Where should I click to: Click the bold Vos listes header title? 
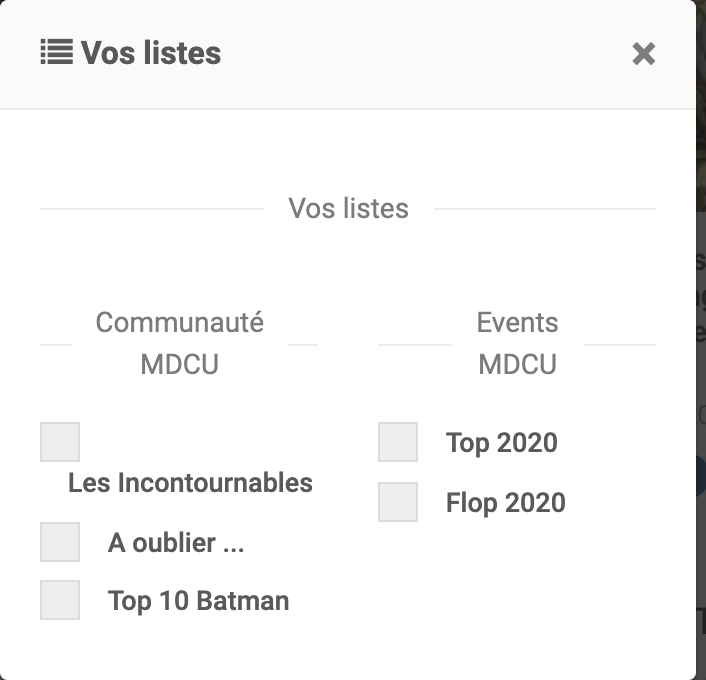tap(151, 53)
